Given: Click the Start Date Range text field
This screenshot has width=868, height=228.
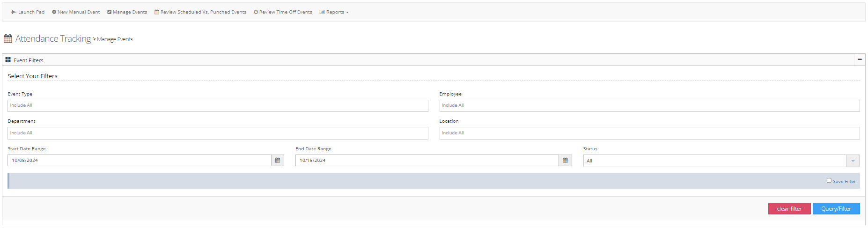Looking at the screenshot, I should click(140, 161).
